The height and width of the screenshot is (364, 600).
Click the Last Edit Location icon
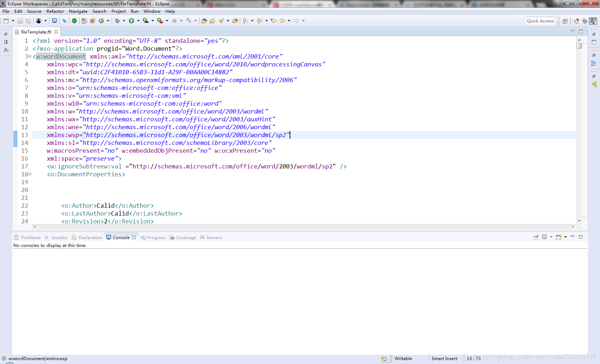[274, 21]
